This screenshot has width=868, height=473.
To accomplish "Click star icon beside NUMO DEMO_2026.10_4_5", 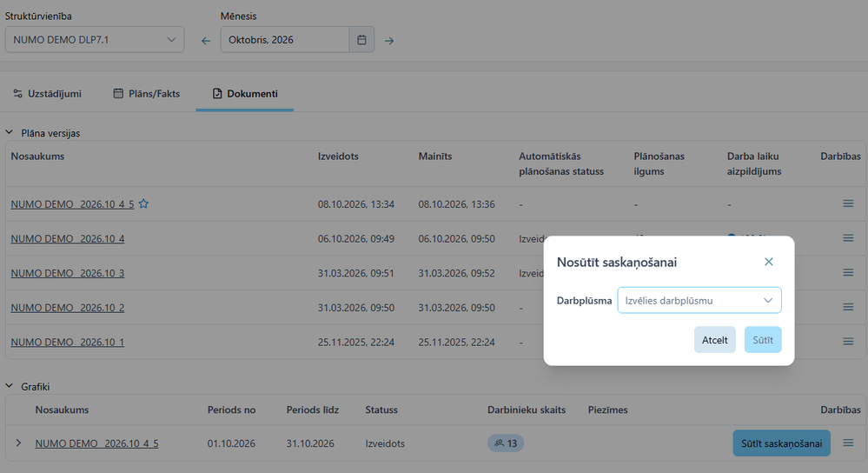I will [143, 203].
